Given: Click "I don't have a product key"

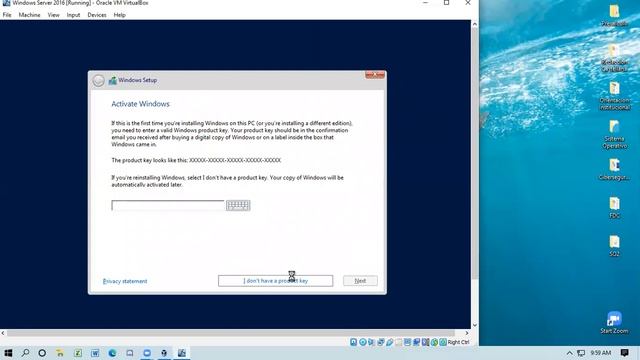Looking at the screenshot, I should (276, 281).
